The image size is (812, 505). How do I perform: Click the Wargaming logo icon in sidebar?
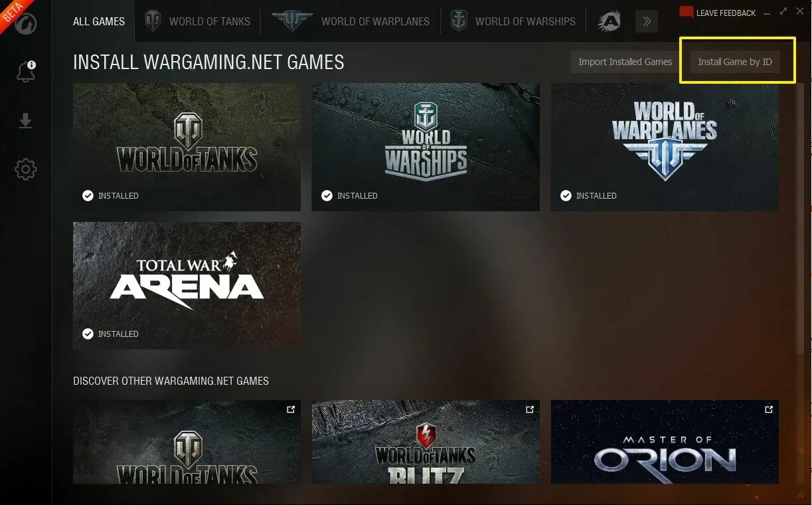click(x=25, y=24)
